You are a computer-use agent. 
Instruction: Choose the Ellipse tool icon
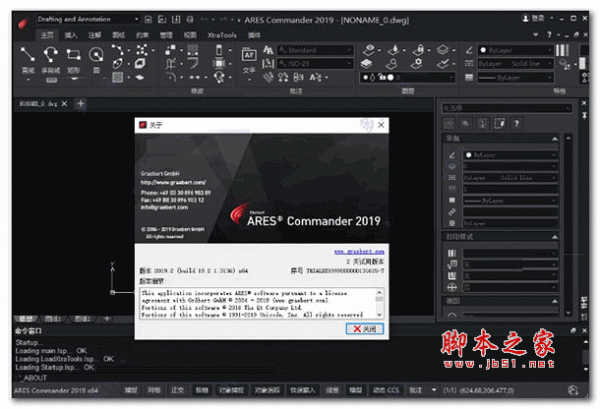[117, 64]
